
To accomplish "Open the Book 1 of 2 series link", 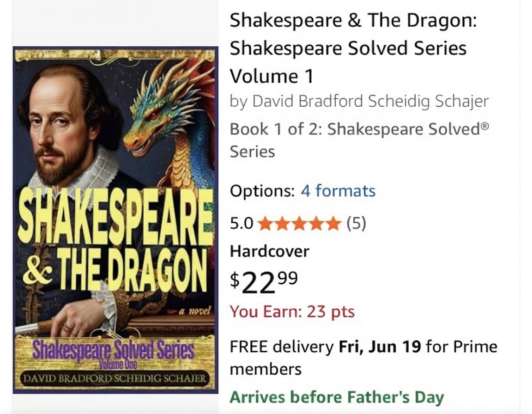I will [359, 140].
